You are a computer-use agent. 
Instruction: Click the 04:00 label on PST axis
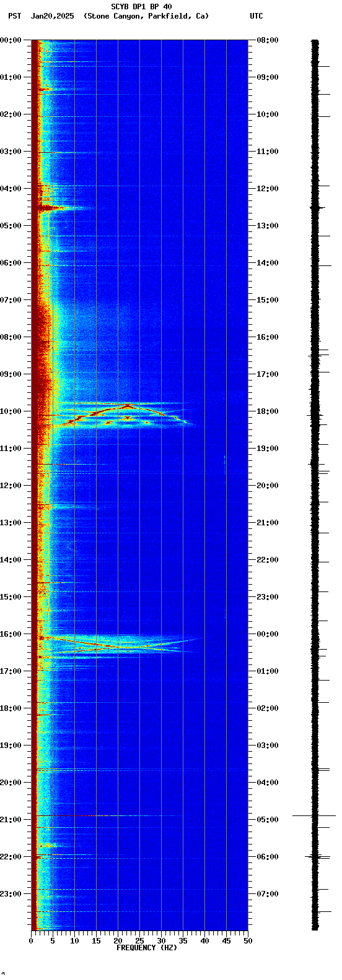tap(11, 189)
